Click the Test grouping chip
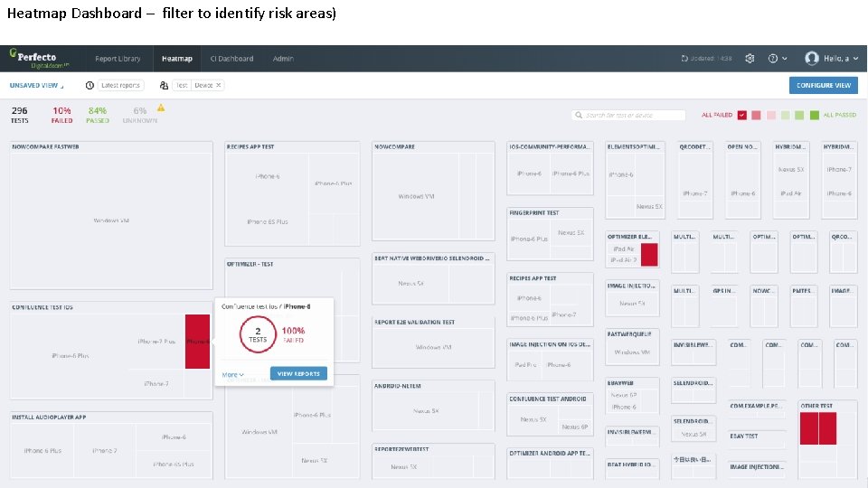Screen dimensions: 868x488 click(x=182, y=85)
